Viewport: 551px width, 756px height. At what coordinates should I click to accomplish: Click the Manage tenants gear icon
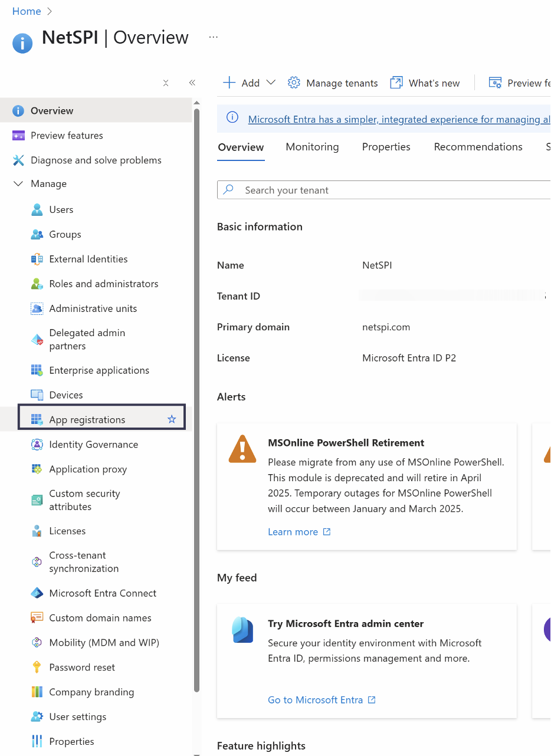pos(294,83)
